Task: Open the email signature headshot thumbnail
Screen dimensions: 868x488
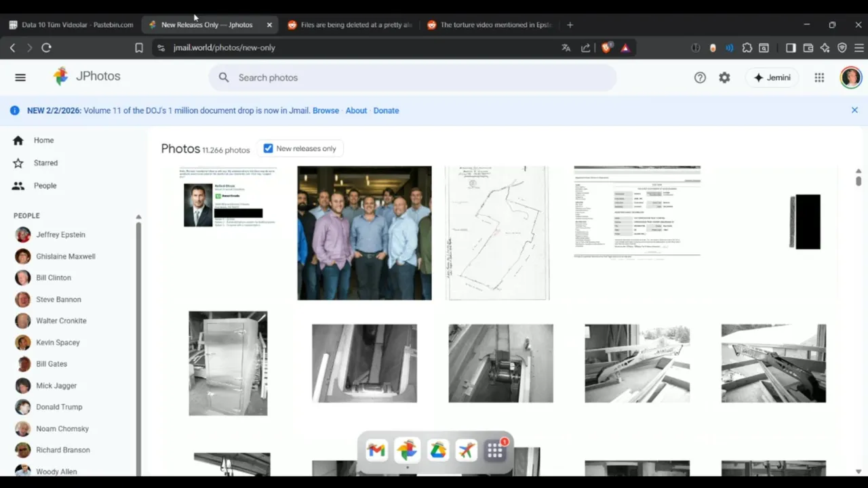Action: tap(228, 197)
